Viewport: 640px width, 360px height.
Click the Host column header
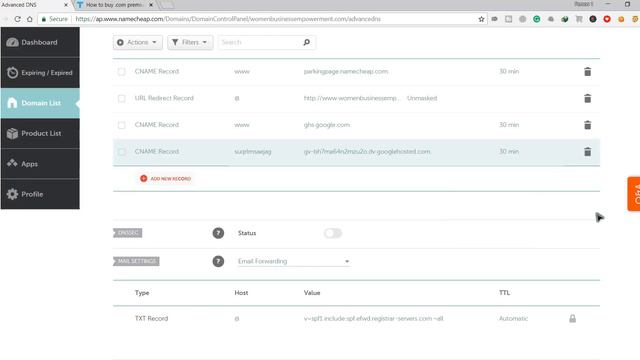tap(241, 293)
